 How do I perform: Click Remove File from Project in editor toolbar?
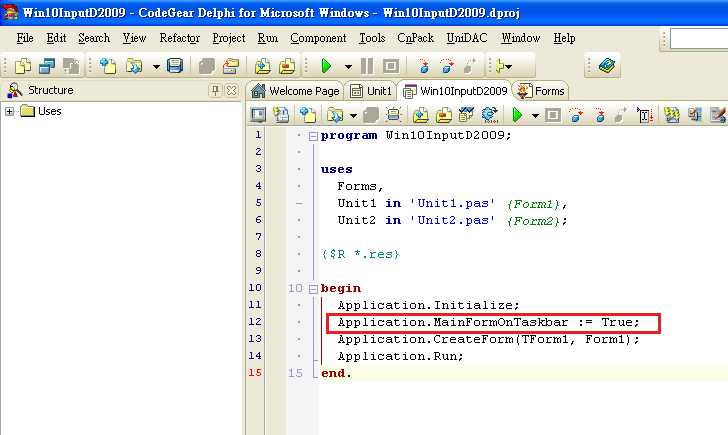point(444,115)
